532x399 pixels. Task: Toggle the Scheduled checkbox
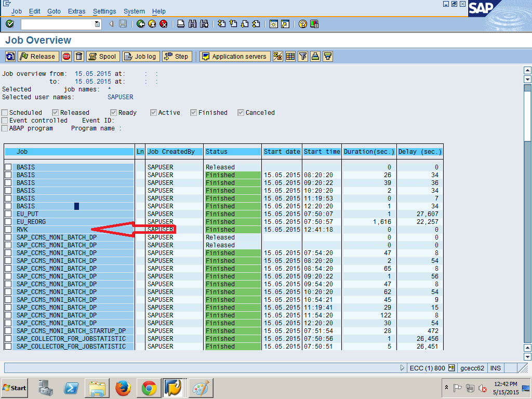[5, 113]
